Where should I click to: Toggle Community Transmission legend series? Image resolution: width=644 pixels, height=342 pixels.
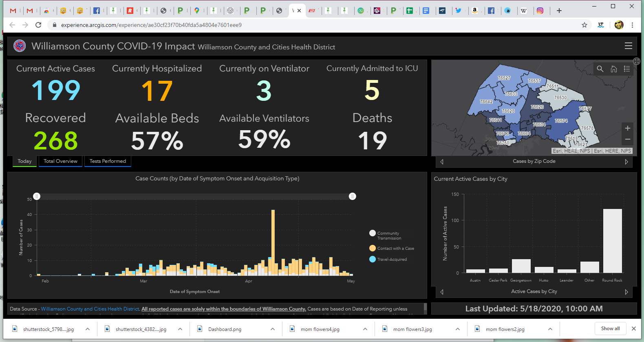(373, 233)
